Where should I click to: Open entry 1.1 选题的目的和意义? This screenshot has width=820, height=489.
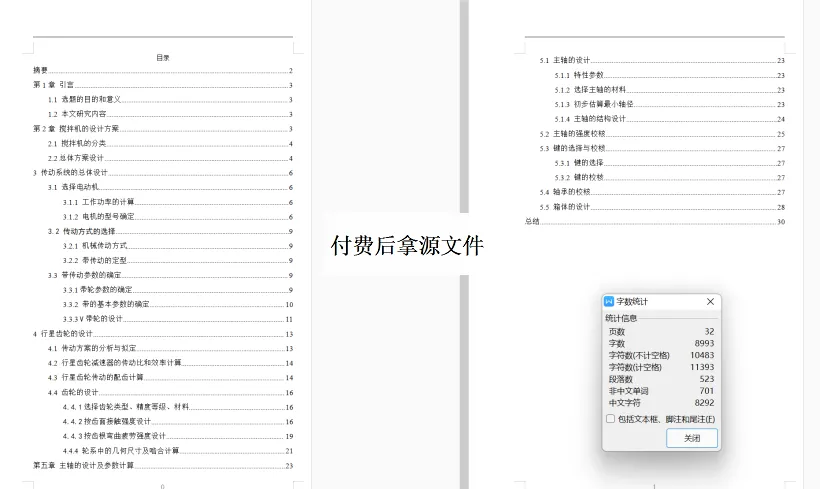pyautogui.click(x=170, y=99)
